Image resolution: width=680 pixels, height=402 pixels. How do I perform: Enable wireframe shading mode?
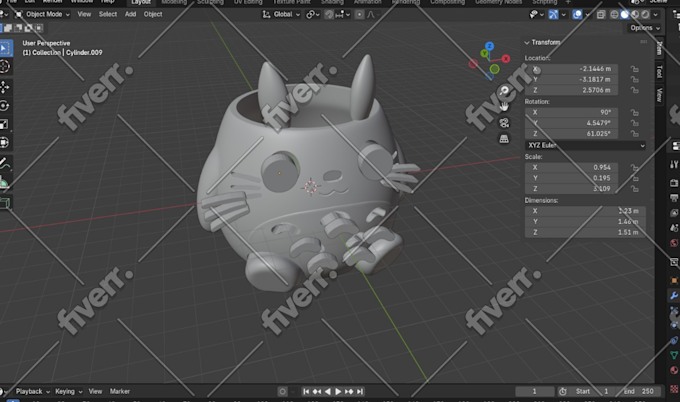point(615,15)
